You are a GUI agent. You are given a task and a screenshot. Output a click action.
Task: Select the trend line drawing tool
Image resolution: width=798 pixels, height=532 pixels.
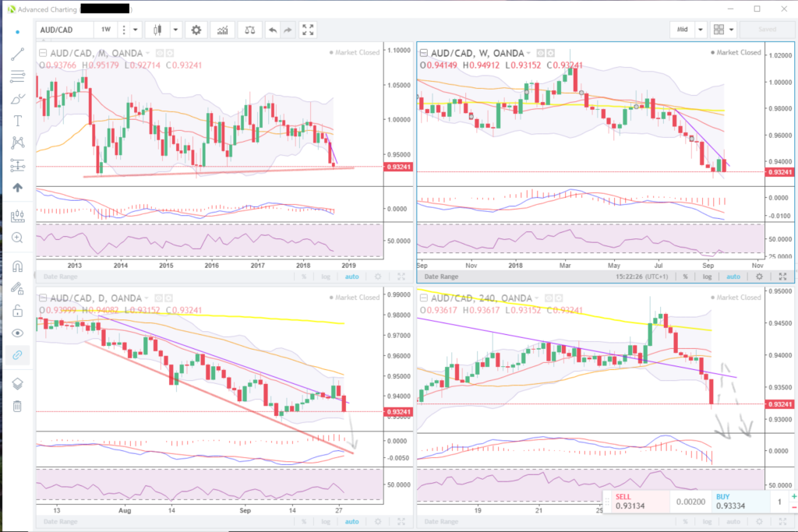[x=17, y=54]
